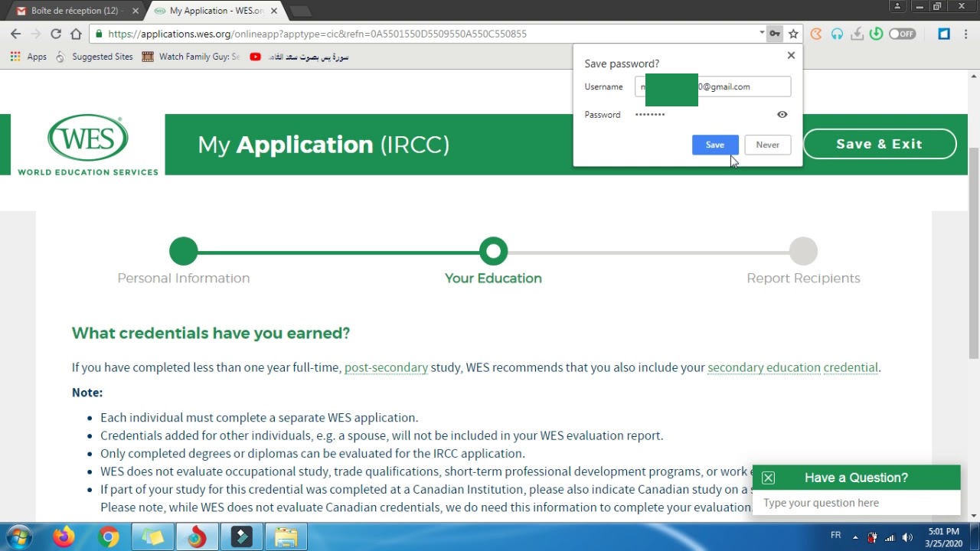Bookmark this page with the star icon
Screen dimensions: 980x551
click(x=793, y=34)
